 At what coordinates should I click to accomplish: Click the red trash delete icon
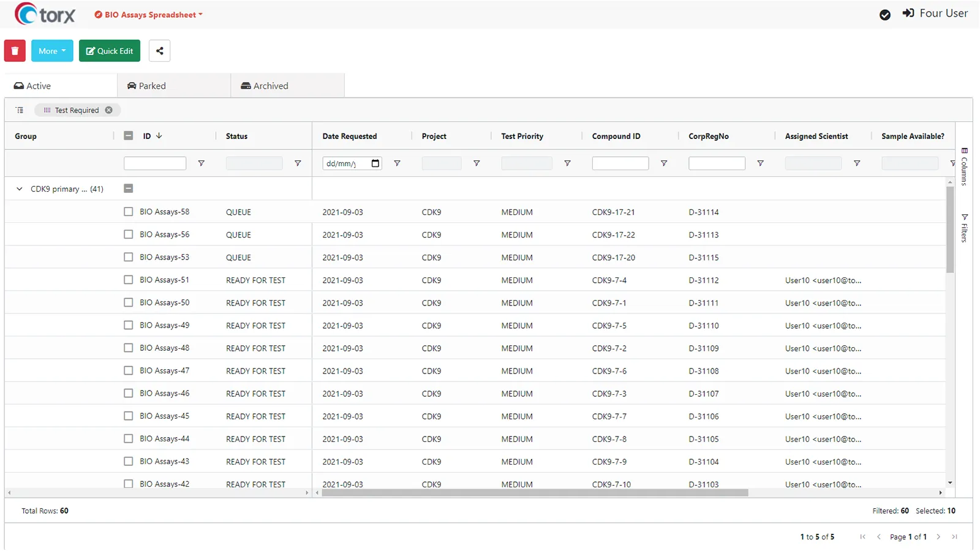click(15, 51)
